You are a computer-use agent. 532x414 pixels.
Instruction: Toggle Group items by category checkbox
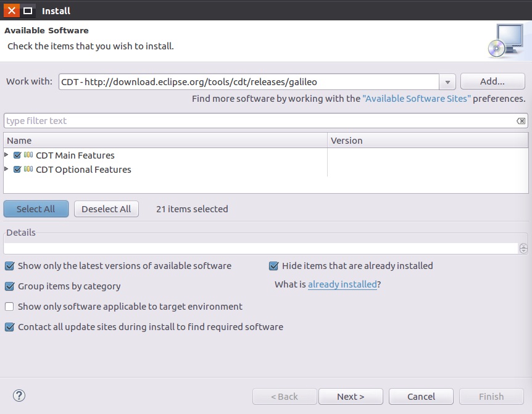coord(9,286)
